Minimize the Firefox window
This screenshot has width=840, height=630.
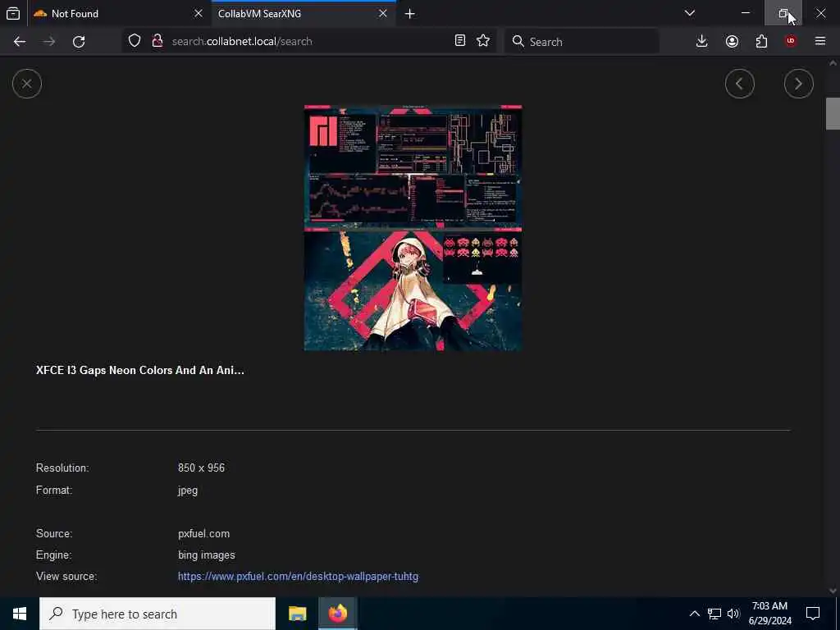click(746, 13)
